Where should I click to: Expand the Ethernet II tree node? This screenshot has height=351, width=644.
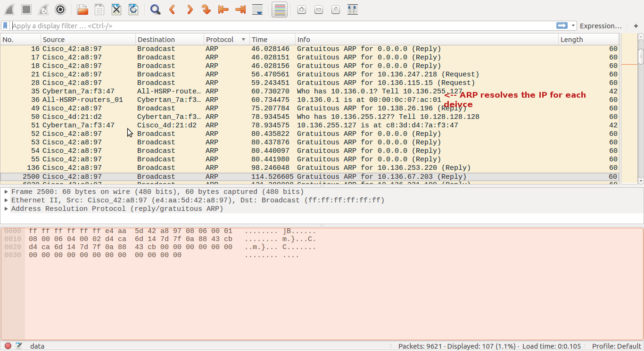click(6, 201)
